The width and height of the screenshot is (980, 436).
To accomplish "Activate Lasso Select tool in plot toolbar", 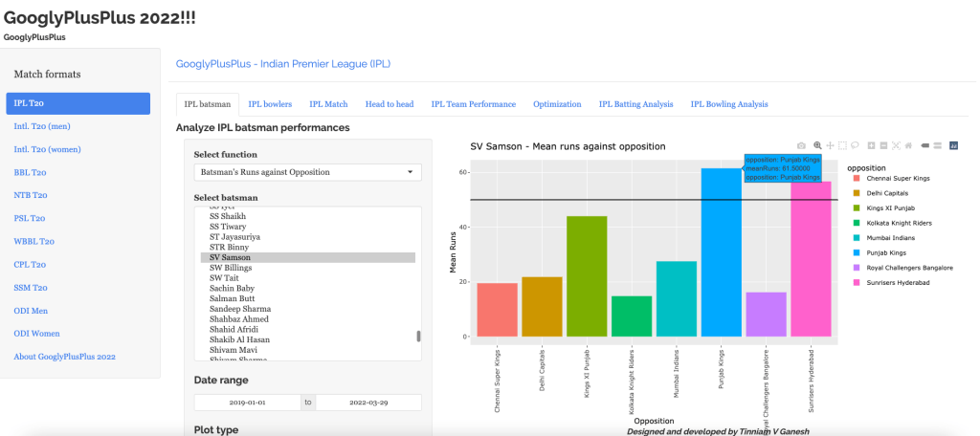I will click(855, 146).
